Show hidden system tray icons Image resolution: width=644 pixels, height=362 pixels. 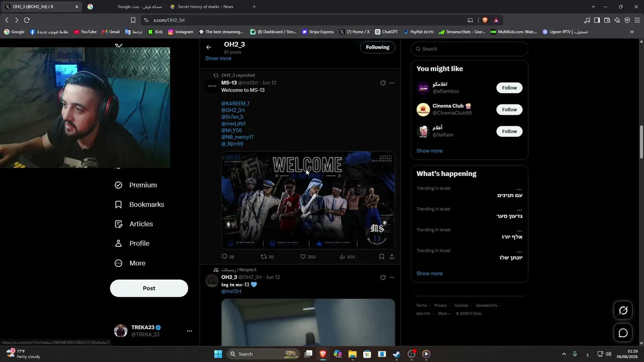(564, 354)
